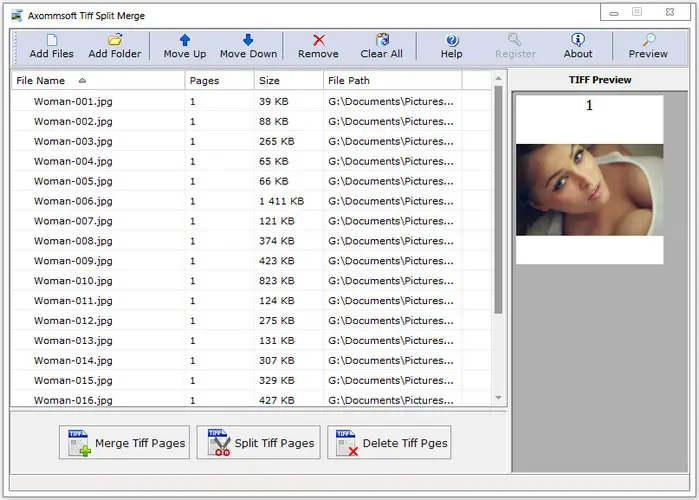
Task: Open the Add Folder tool
Action: [x=114, y=46]
